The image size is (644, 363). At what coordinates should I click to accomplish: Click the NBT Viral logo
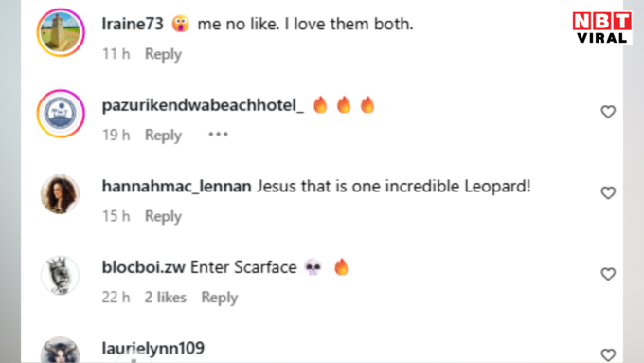click(602, 27)
